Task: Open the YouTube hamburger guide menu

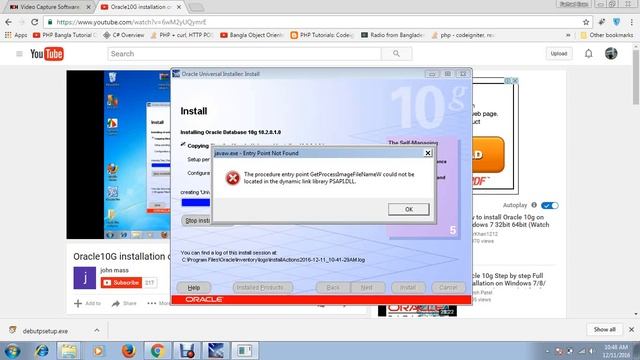Action: (x=19, y=53)
